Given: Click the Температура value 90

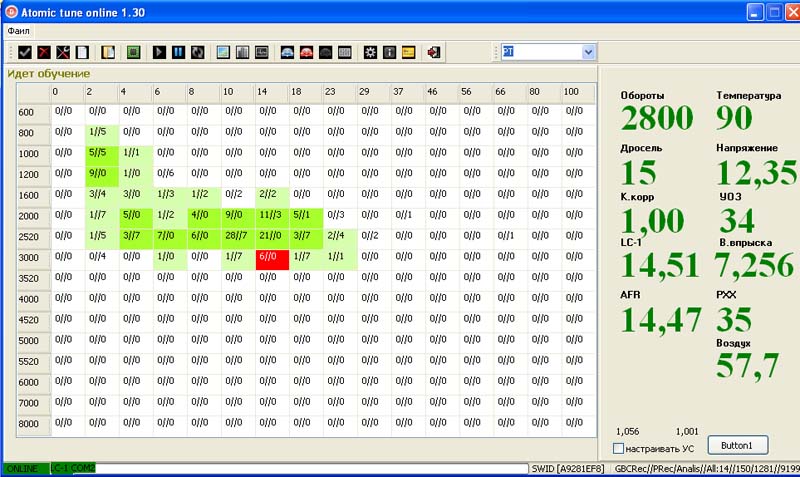Looking at the screenshot, I should coord(734,118).
